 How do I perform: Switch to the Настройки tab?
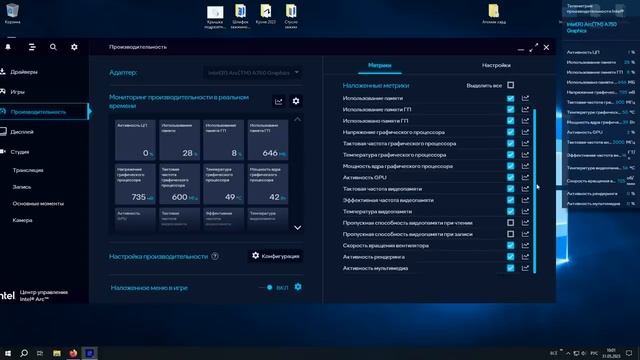click(x=496, y=65)
